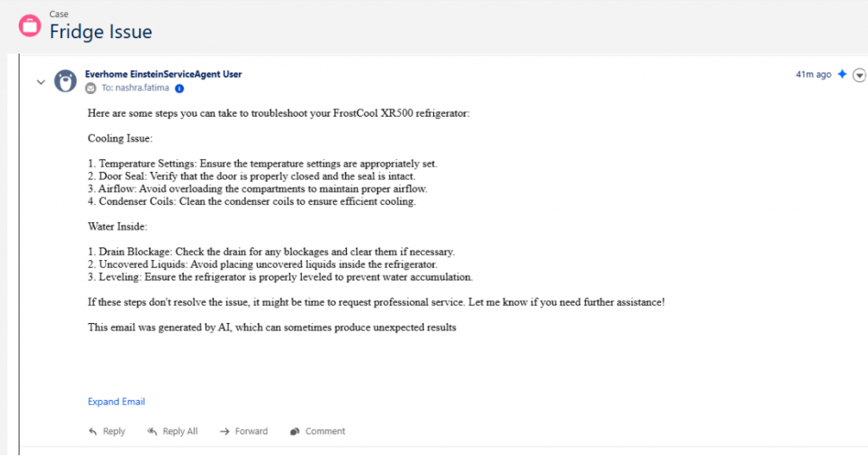Open the Everhome EinsteinServiceAgent User sender link
The width and height of the screenshot is (868, 456).
(x=163, y=75)
